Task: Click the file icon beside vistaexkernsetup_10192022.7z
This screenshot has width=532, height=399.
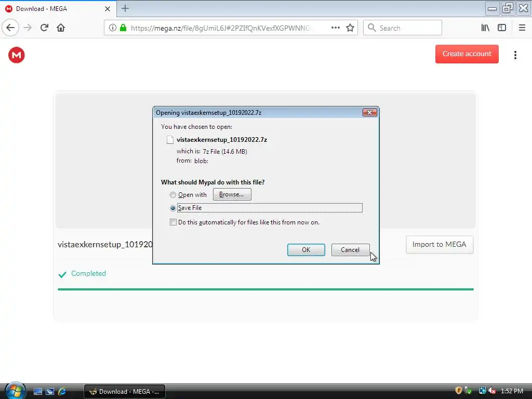Action: point(170,140)
